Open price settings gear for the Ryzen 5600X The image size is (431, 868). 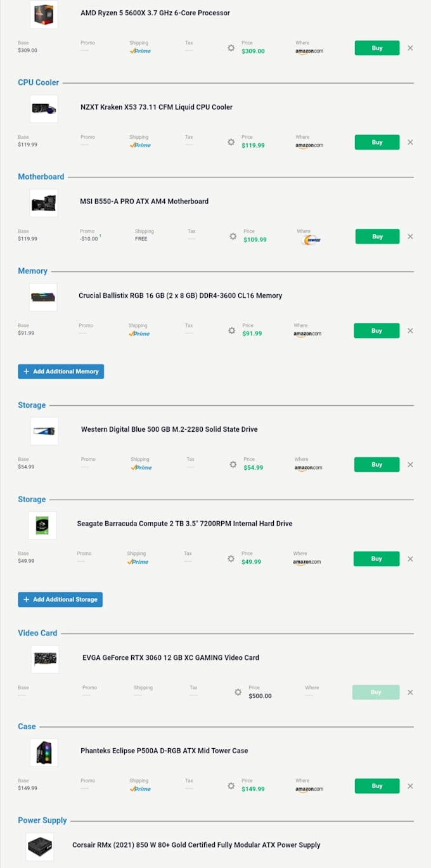coord(231,48)
